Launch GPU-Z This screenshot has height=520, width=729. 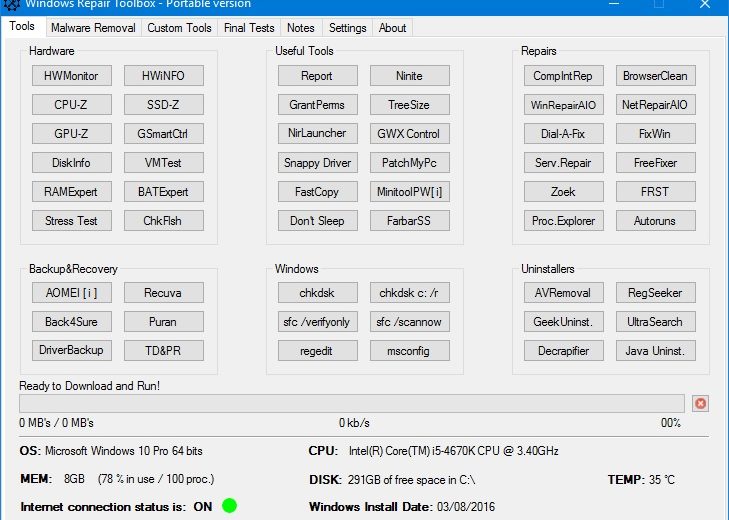click(72, 133)
